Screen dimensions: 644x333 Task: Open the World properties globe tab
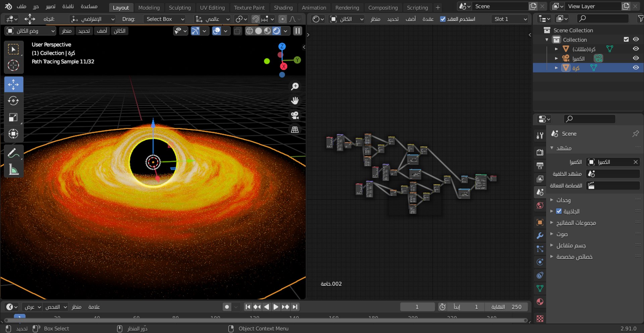540,205
